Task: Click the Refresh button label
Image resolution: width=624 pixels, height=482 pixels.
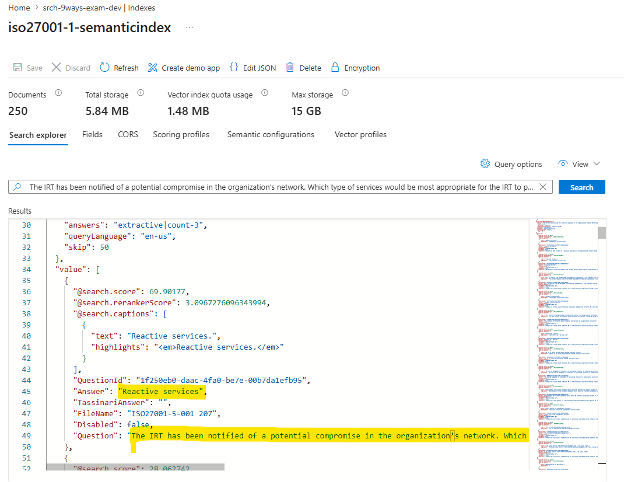Action: pyautogui.click(x=126, y=68)
